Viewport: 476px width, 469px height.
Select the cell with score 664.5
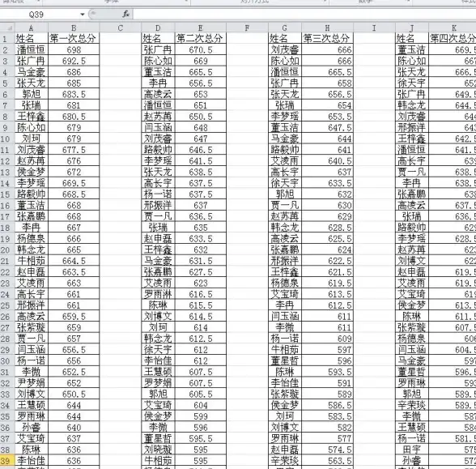[74, 261]
